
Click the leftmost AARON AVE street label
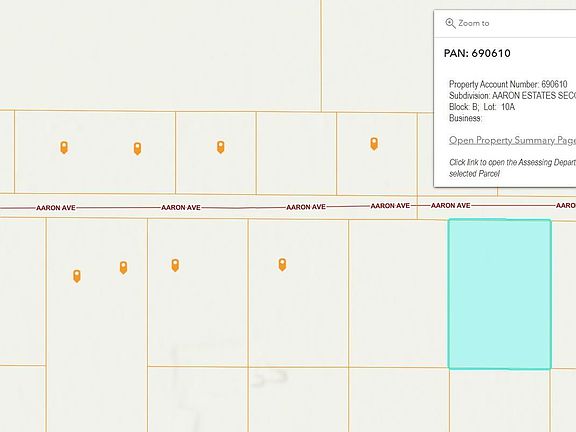56,208
